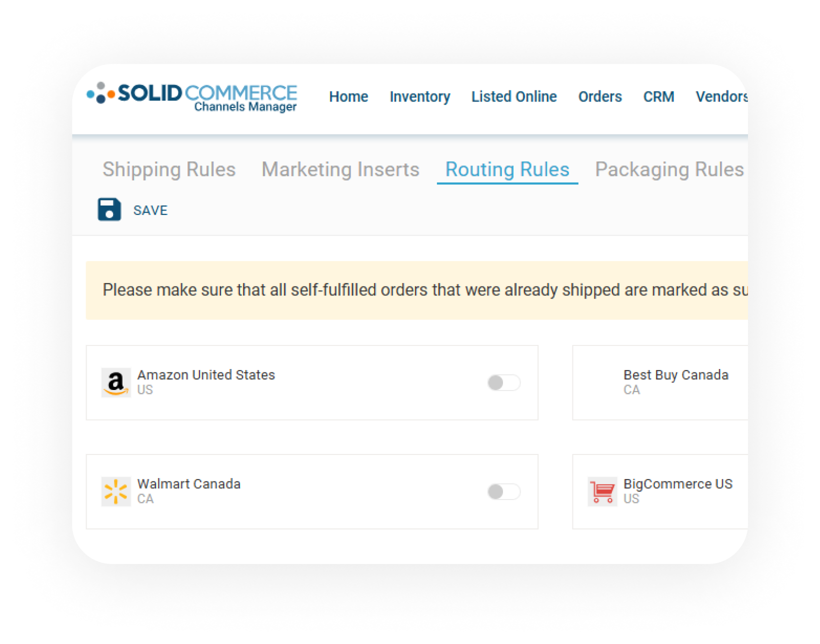Click the floppy disk save icon
The height and width of the screenshot is (644, 820).
pyautogui.click(x=109, y=209)
